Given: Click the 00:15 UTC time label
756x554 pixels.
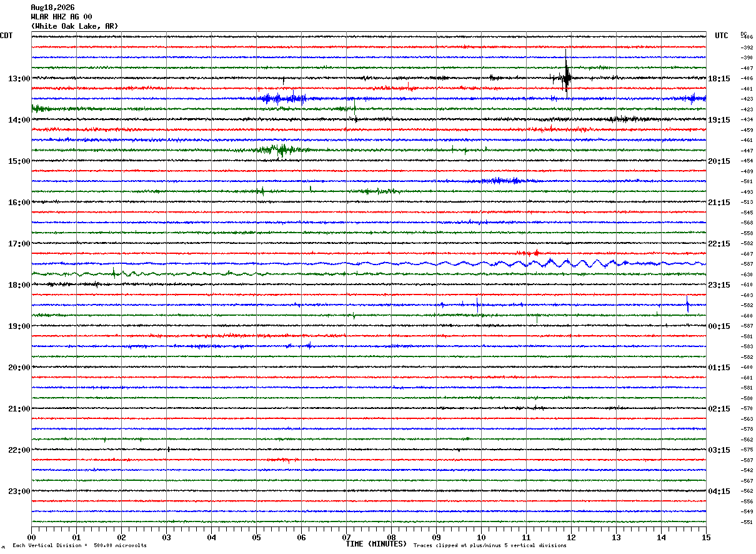Looking at the screenshot, I should tap(719, 326).
